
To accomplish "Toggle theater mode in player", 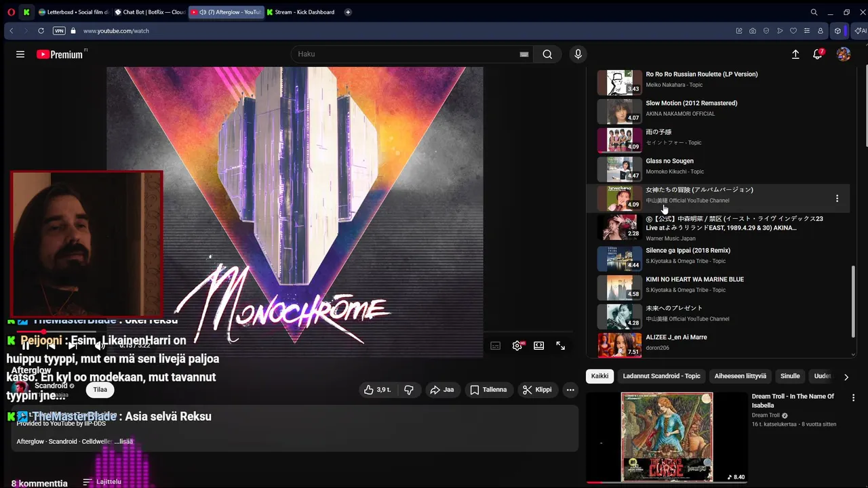I will click(538, 346).
